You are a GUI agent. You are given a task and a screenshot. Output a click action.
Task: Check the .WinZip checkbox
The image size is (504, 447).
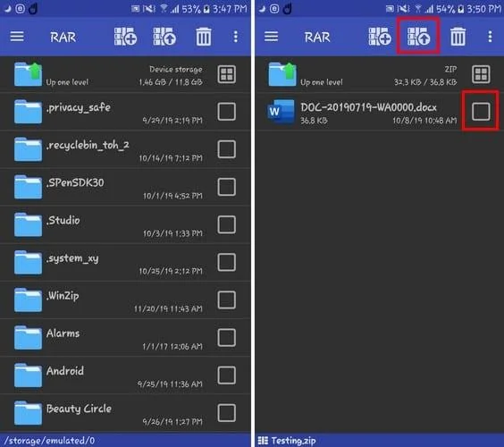click(227, 299)
